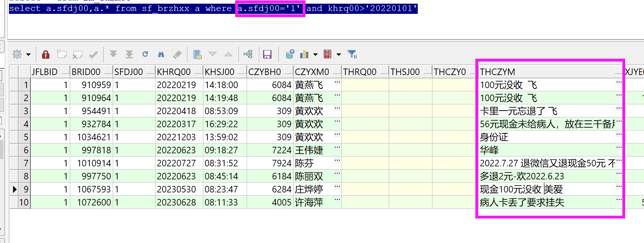Click the red lock Edit Data icon
644x243 pixels.
[46, 54]
